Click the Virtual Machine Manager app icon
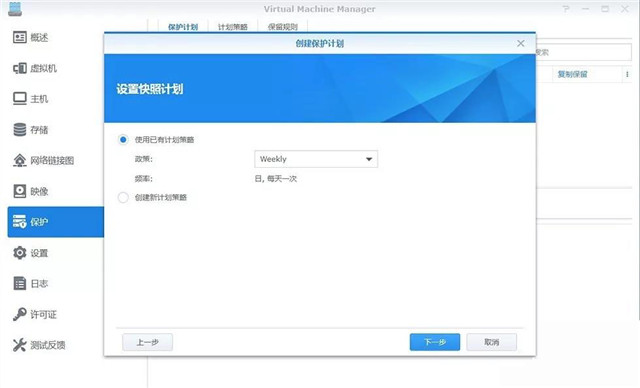 (x=15, y=9)
